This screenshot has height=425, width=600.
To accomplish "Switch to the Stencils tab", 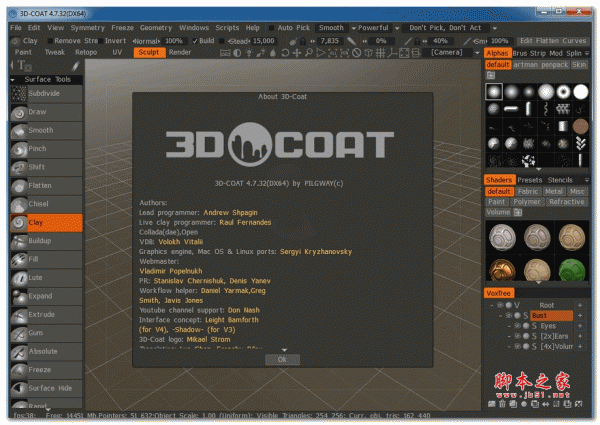I will (x=560, y=180).
